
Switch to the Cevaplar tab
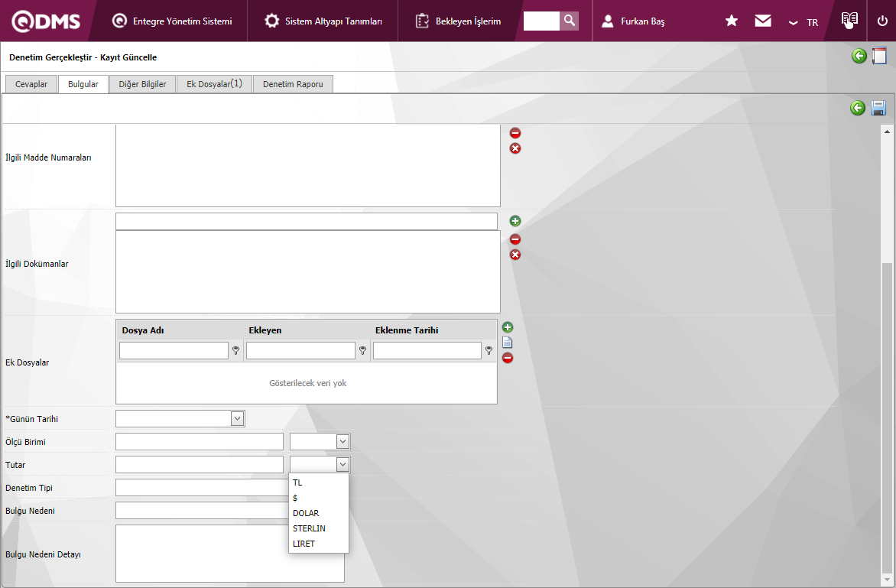(31, 84)
